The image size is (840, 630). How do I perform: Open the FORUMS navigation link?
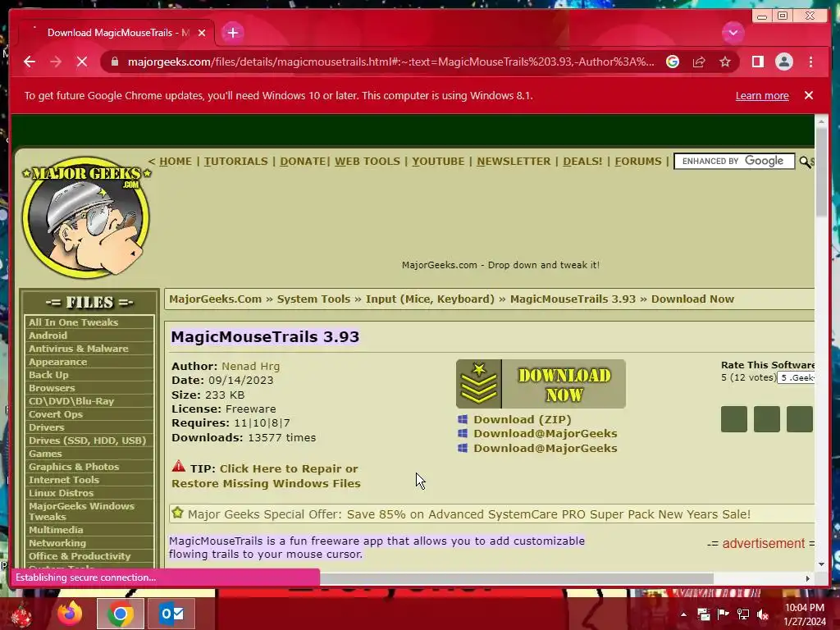coord(637,162)
